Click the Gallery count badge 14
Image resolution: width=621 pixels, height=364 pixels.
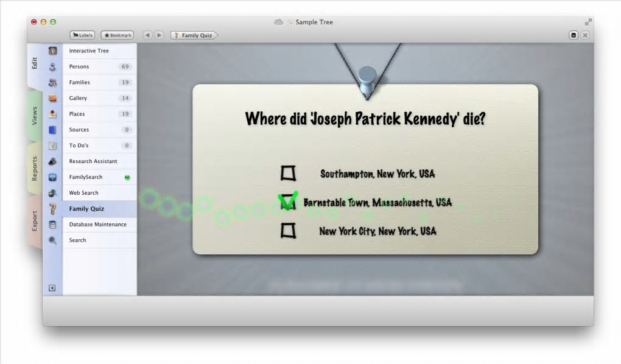click(125, 98)
